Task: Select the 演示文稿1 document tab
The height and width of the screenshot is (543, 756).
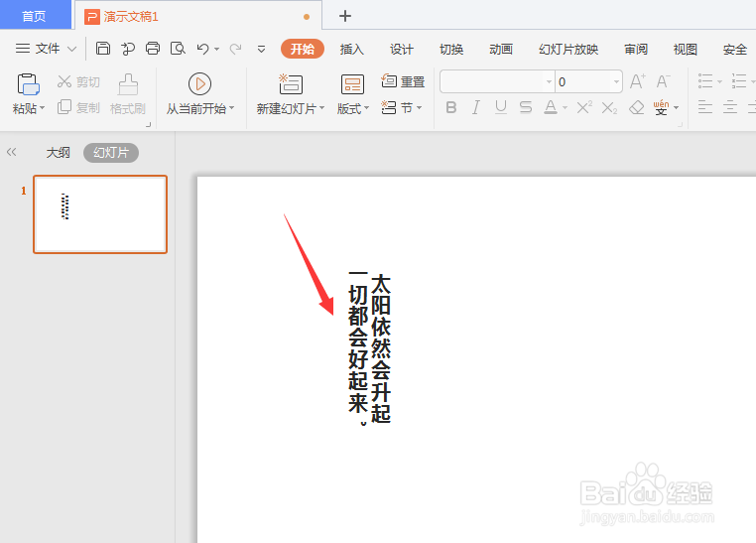Action: [197, 16]
